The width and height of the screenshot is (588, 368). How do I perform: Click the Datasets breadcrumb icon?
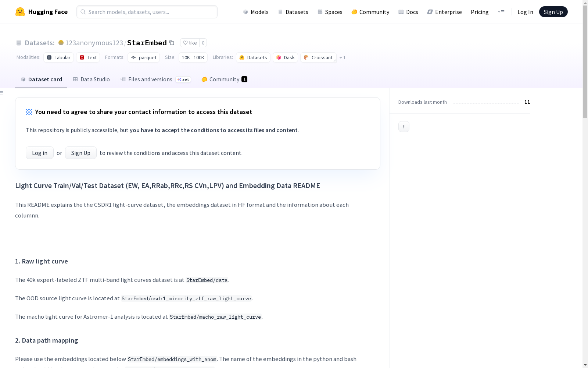[x=19, y=43]
